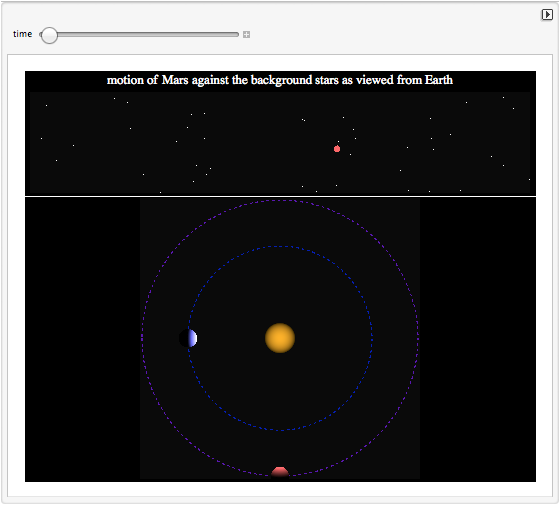Click the blue Earth sphere on inner orbit

click(x=188, y=338)
